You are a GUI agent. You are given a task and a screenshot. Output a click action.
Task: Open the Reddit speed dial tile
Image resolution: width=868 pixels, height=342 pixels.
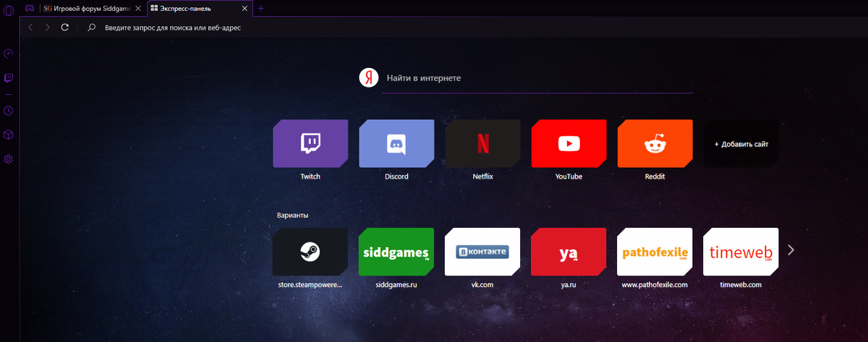click(x=655, y=144)
